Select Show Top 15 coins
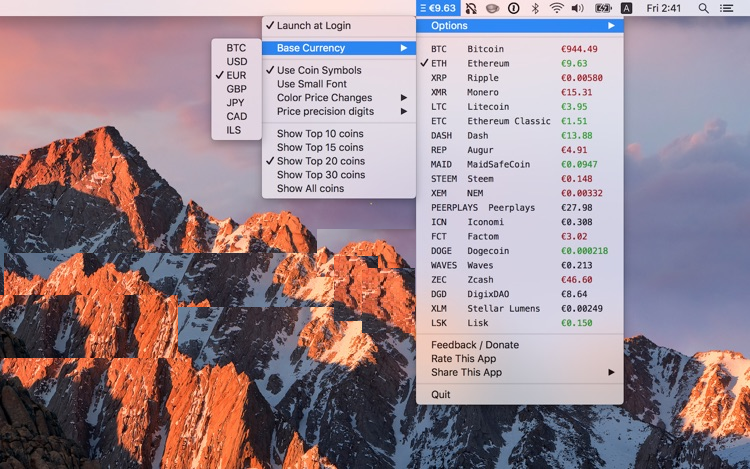Screen dimensions: 750x469 click(339, 148)
